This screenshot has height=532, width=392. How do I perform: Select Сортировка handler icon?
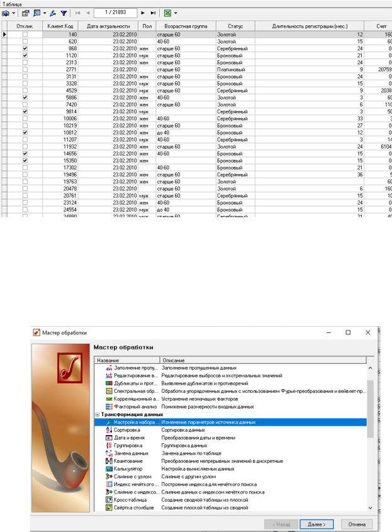click(x=109, y=430)
